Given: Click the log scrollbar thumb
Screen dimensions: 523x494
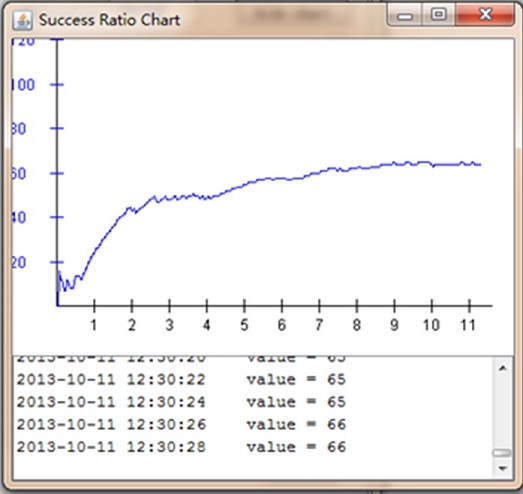Looking at the screenshot, I should pyautogui.click(x=502, y=453).
